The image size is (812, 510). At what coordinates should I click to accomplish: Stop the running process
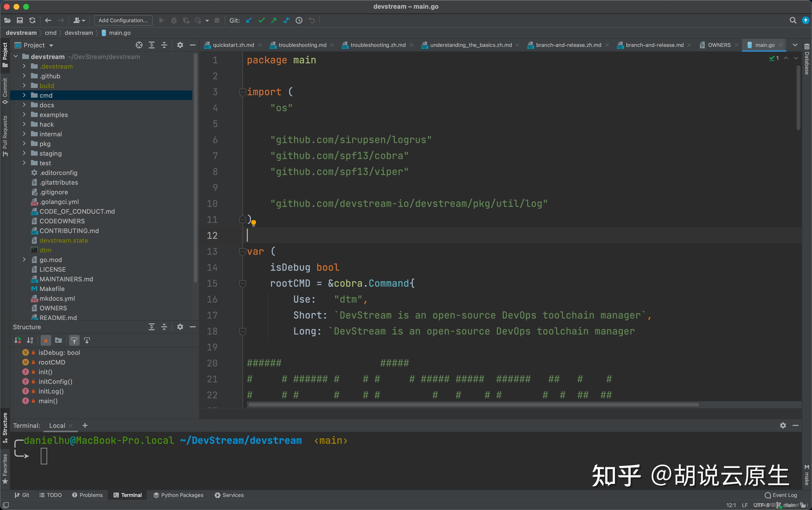pyautogui.click(x=217, y=20)
